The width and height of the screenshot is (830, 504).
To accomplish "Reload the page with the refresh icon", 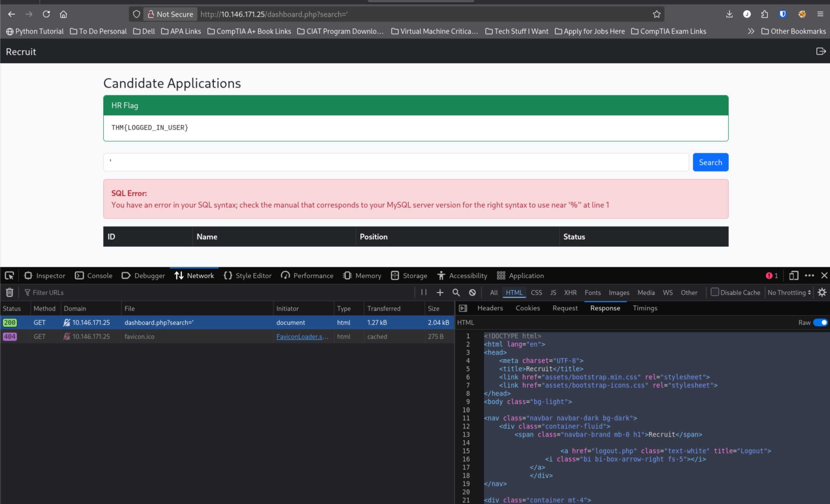I will [46, 14].
